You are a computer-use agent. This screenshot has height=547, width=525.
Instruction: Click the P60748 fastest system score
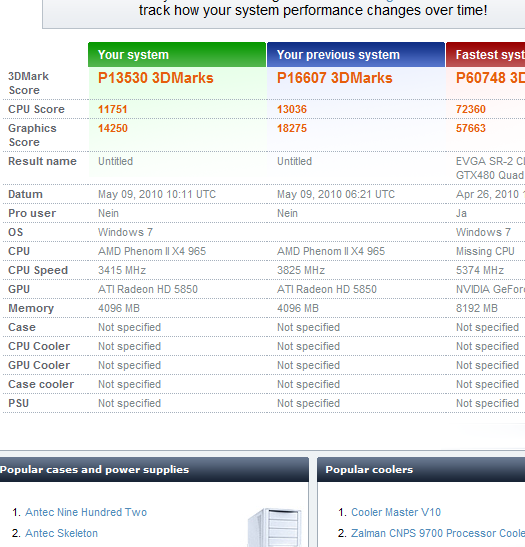(490, 78)
